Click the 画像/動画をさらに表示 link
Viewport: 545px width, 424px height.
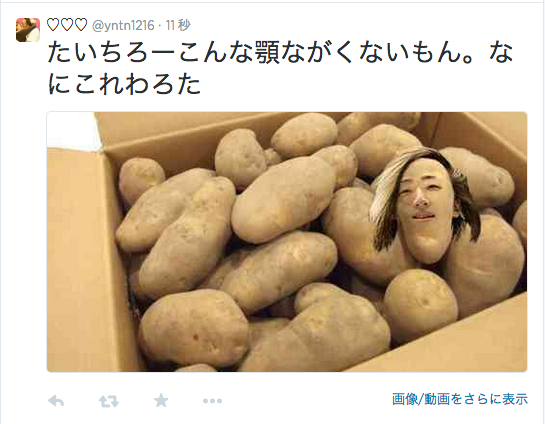(x=460, y=399)
